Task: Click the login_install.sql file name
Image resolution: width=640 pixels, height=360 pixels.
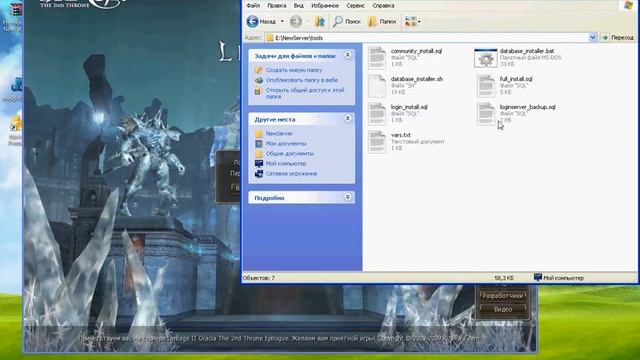Action: tap(409, 107)
